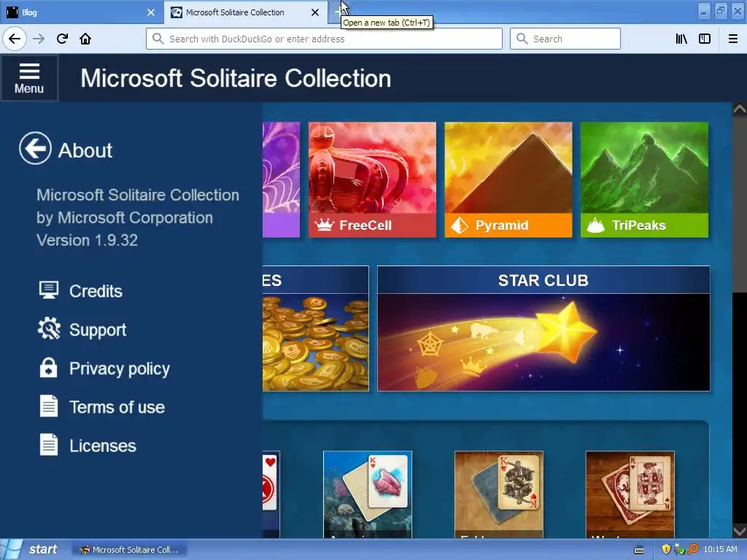Click the Licenses document icon
This screenshot has width=747, height=560.
pos(49,445)
